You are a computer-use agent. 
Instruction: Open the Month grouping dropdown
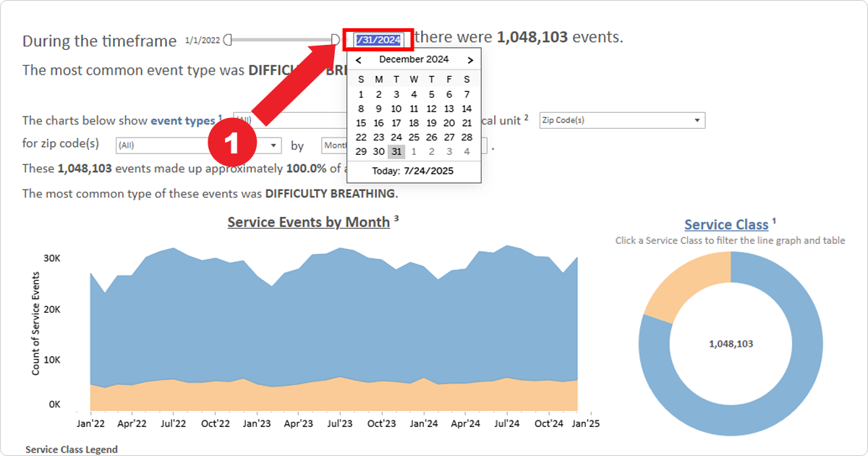tap(333, 145)
